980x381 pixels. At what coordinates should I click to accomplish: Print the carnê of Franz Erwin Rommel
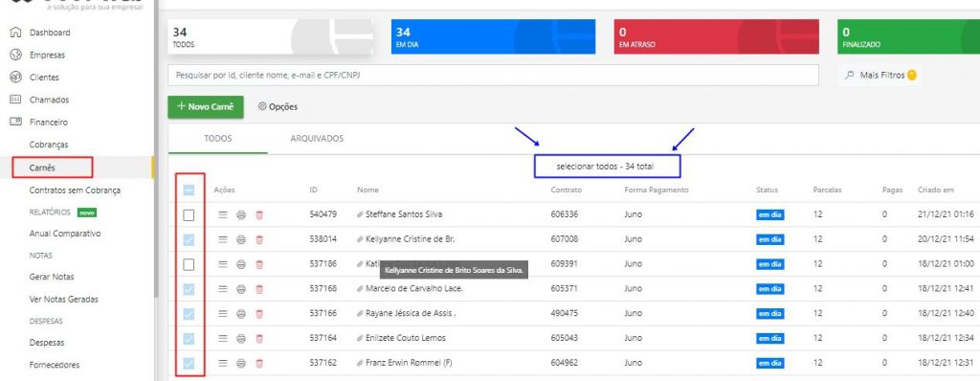point(241,363)
